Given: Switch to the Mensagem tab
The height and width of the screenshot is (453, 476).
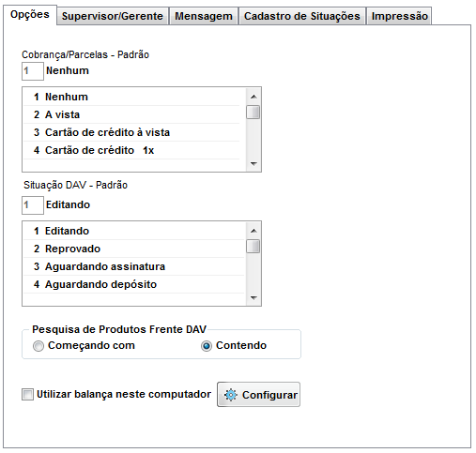Looking at the screenshot, I should pyautogui.click(x=204, y=16).
